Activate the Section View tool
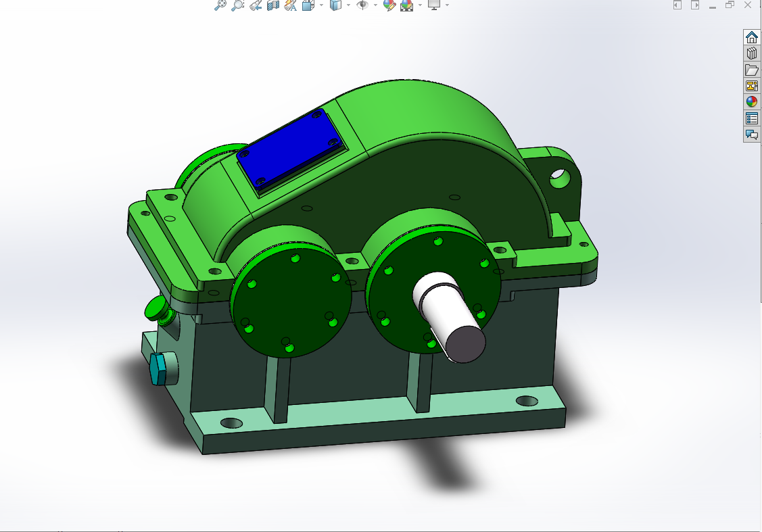This screenshot has height=532, width=762. [273, 5]
